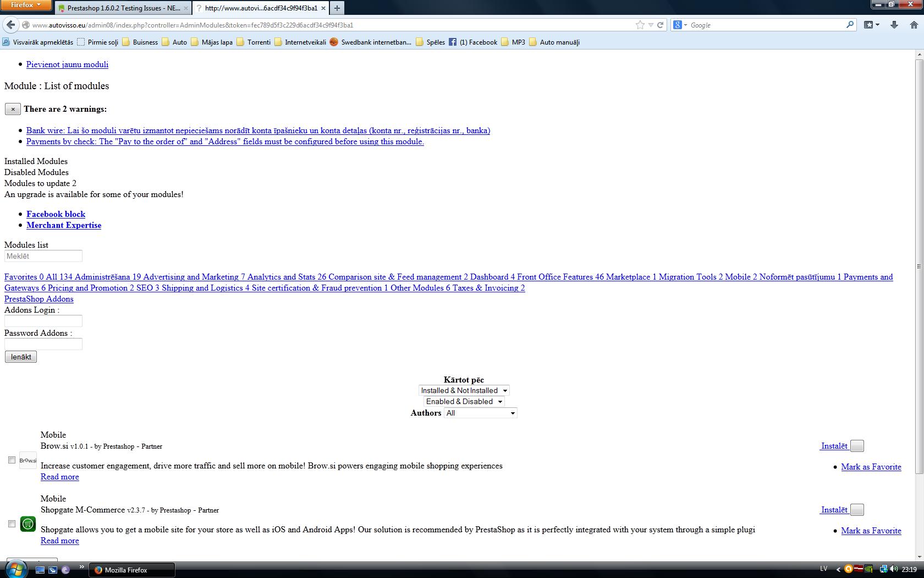
Task: Click the page's vertical scrollbar down arrow
Action: click(x=919, y=558)
